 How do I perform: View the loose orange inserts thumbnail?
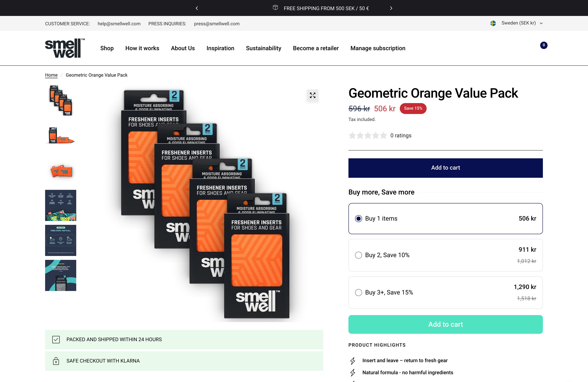click(61, 171)
